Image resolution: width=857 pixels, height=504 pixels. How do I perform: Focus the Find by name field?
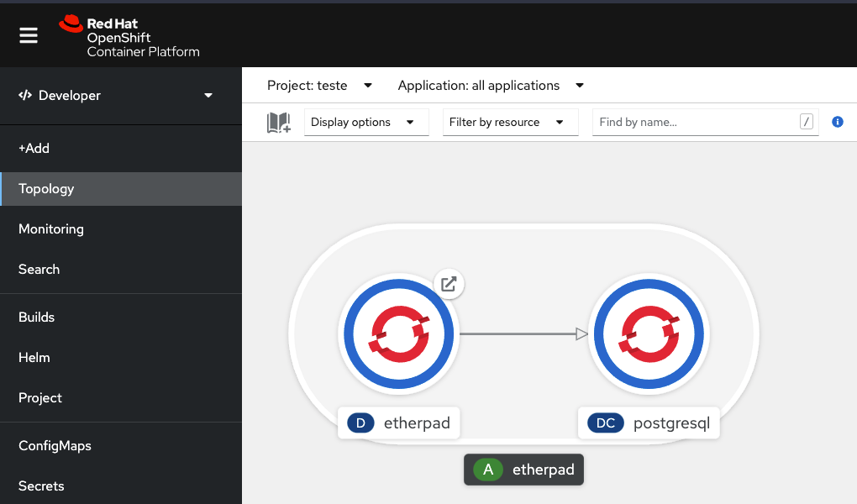(705, 122)
